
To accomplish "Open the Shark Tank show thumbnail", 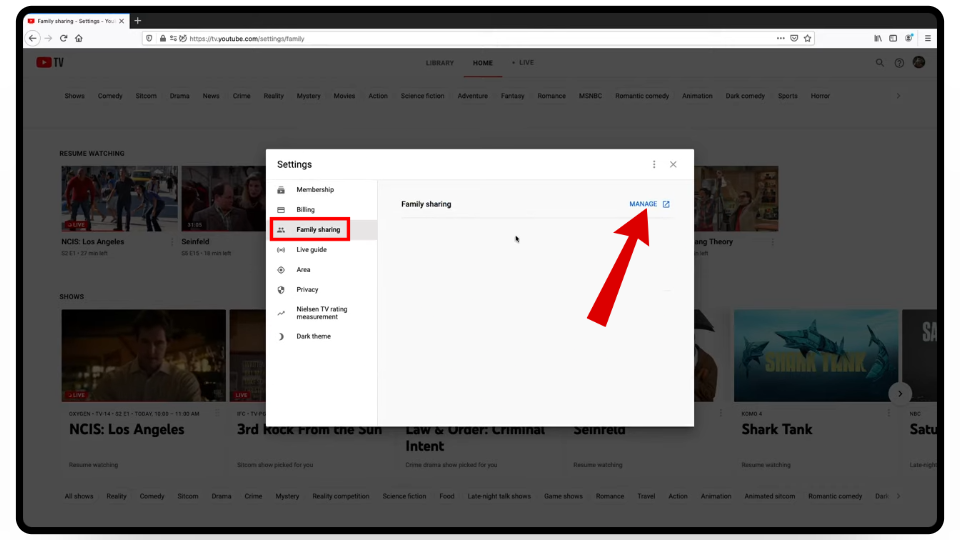I will pos(816,356).
